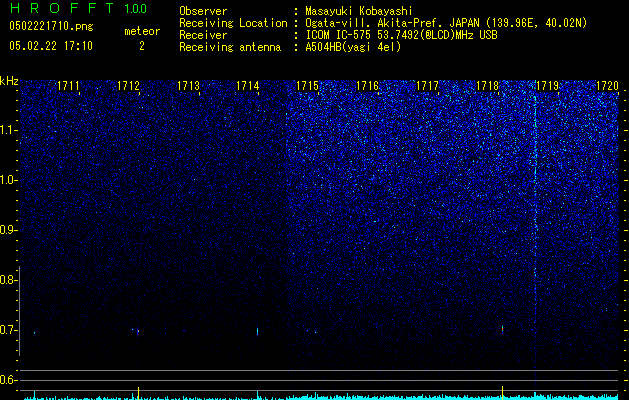This screenshot has height=400, width=629.
Task: Click the yellow detection marker below 1718
Action: click(x=502, y=393)
